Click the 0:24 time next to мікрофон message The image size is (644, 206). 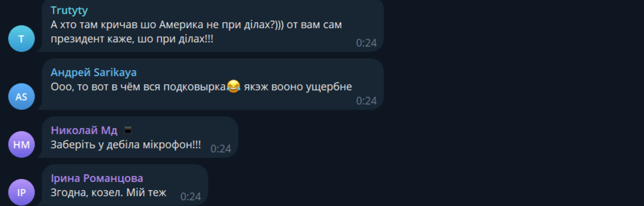(221, 149)
